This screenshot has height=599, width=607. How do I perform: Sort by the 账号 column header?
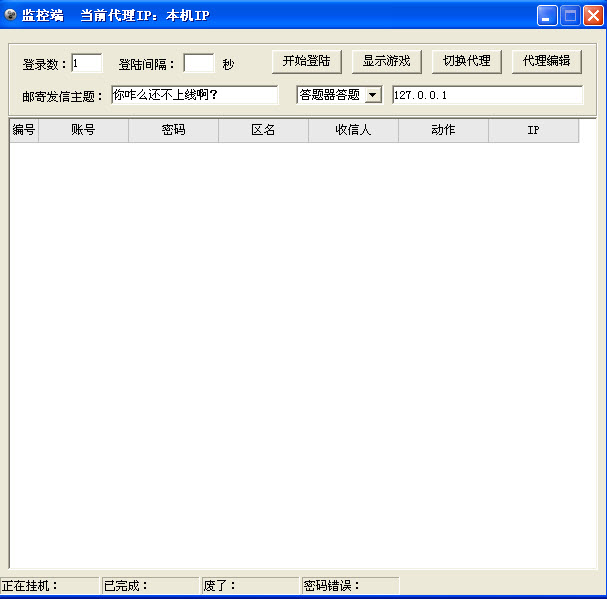coord(83,130)
